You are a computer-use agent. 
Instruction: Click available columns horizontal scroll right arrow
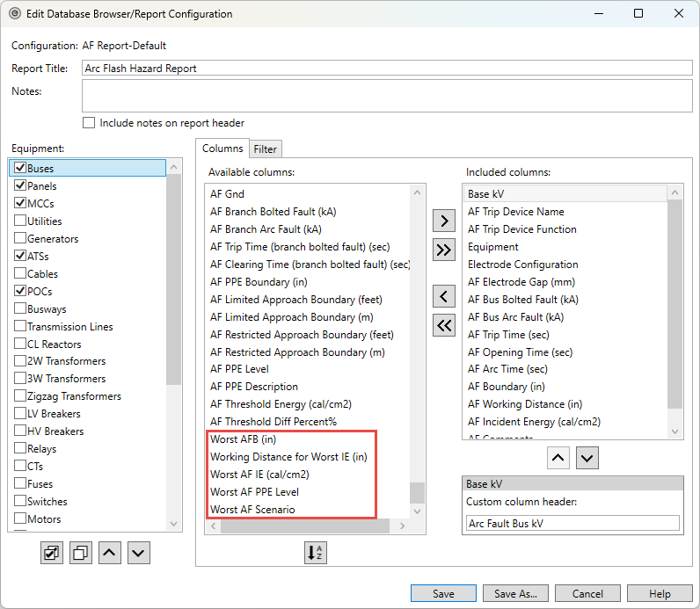tap(402, 526)
